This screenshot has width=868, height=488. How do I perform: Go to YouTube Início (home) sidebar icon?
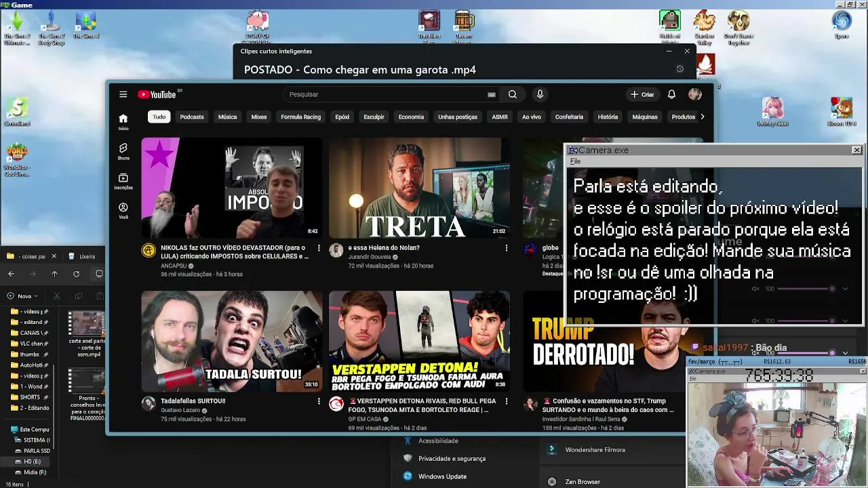[123, 121]
